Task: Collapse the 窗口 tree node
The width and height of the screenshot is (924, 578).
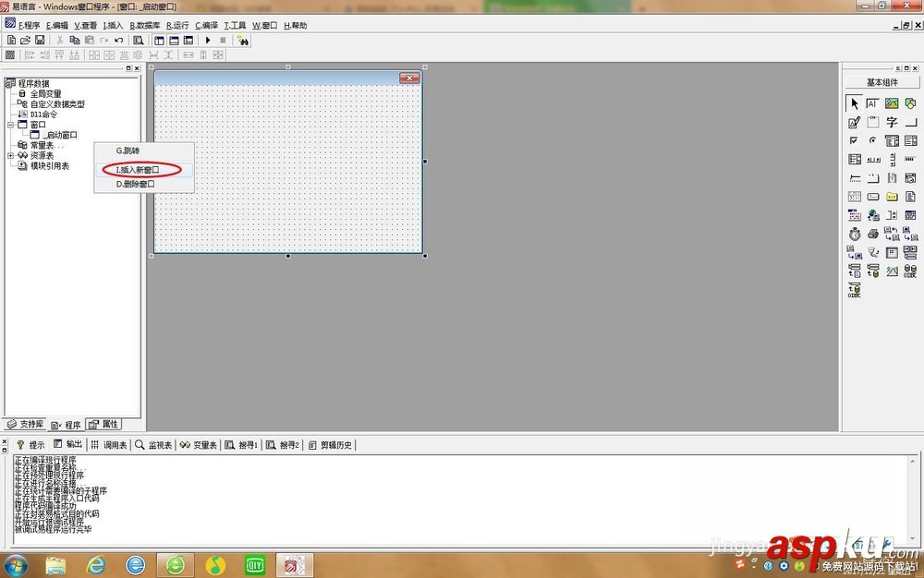Action: pyautogui.click(x=10, y=125)
